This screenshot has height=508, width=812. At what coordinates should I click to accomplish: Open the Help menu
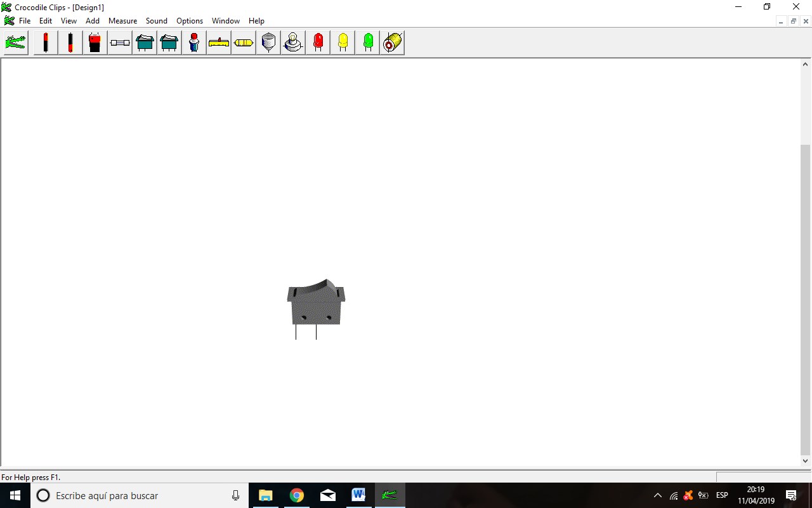256,21
